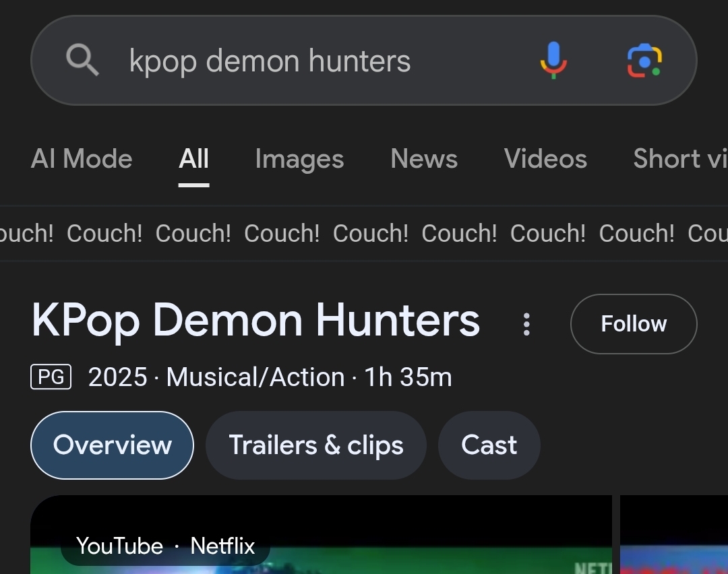
Task: Show the Trailers & clips section
Action: coord(316,445)
